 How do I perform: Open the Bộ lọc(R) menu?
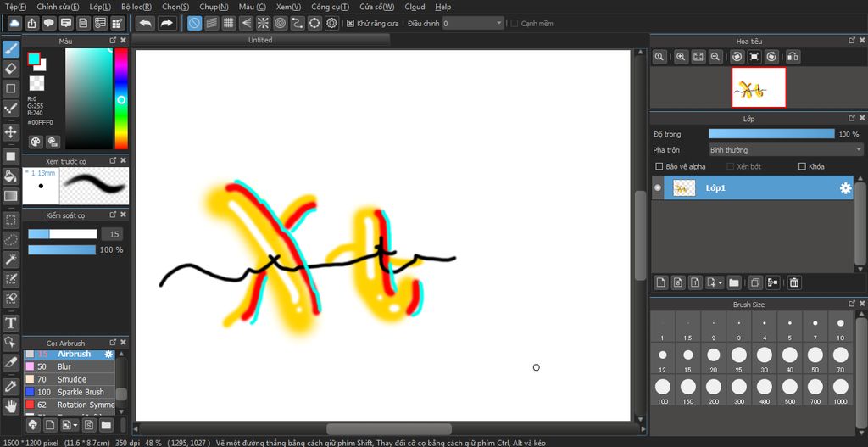click(136, 7)
